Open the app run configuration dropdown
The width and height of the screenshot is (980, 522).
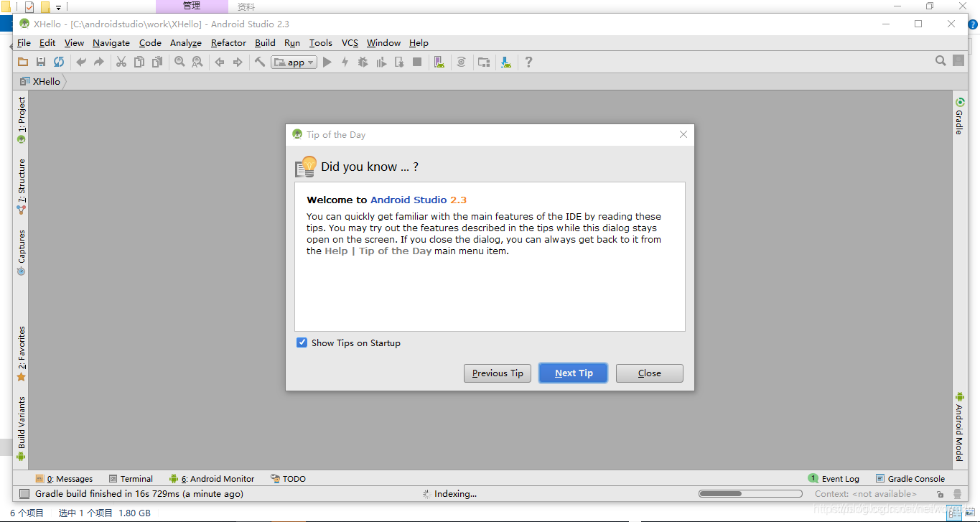point(294,62)
